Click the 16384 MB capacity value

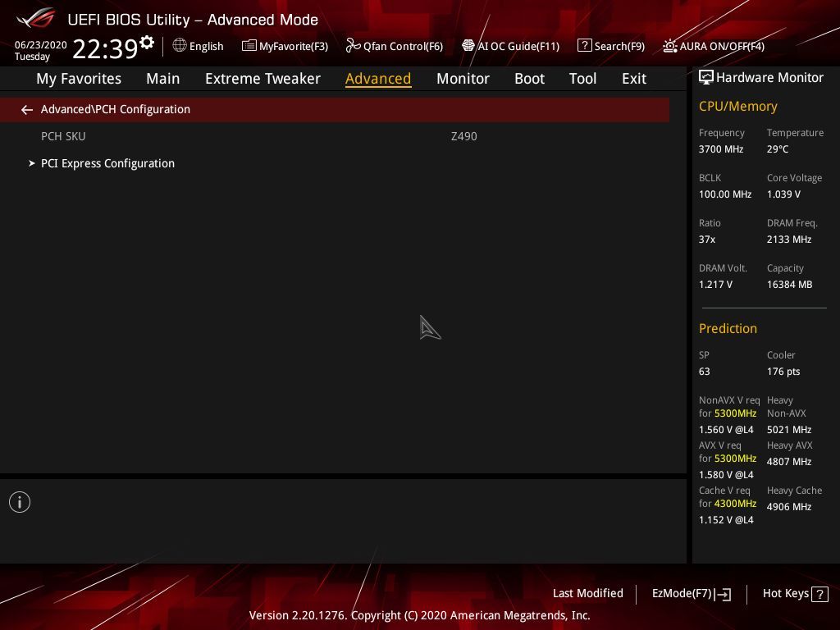(789, 285)
